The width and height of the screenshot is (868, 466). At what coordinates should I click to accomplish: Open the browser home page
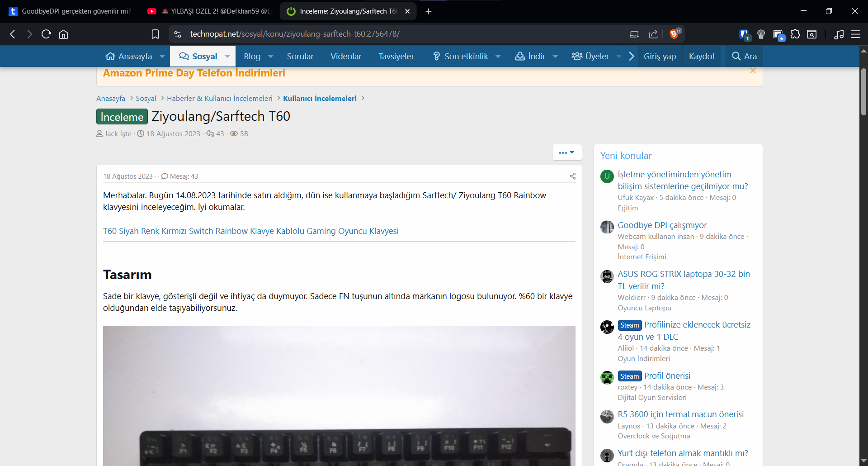point(64,34)
